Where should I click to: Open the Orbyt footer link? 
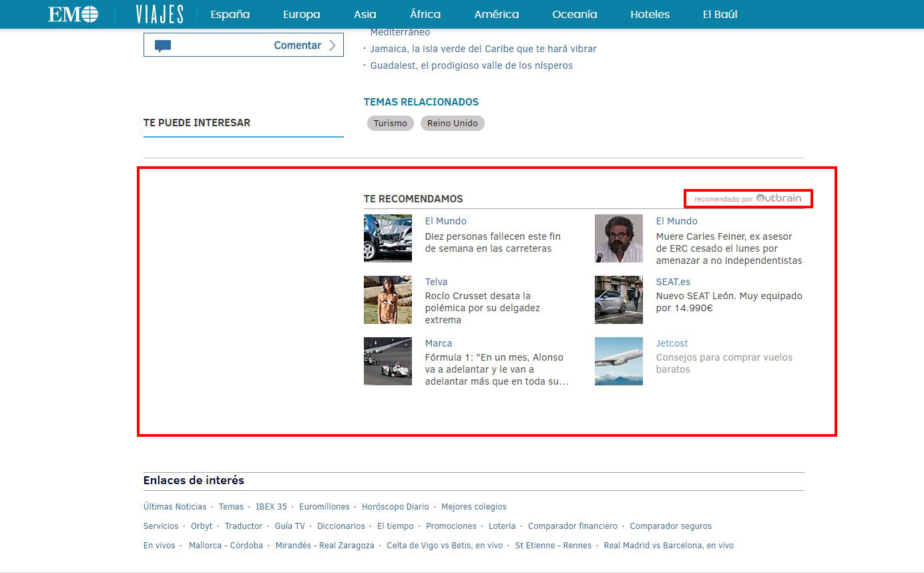(x=202, y=526)
